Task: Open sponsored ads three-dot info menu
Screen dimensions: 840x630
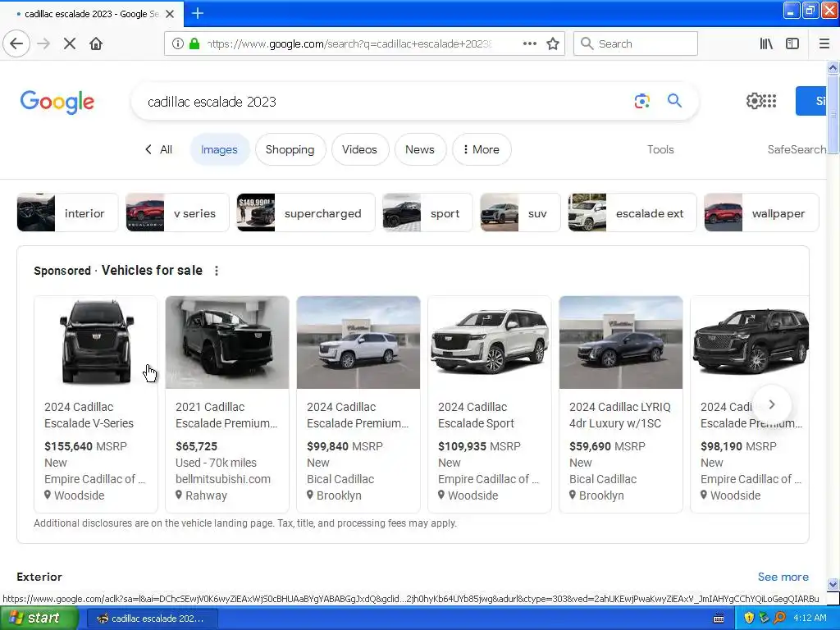Action: tap(217, 271)
